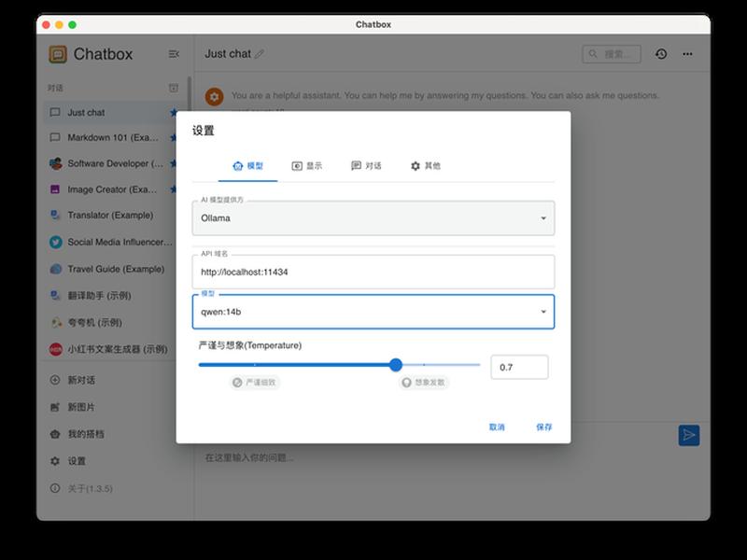Open the Software Developer conversation
Viewport: 747px width, 560px height.
point(110,163)
